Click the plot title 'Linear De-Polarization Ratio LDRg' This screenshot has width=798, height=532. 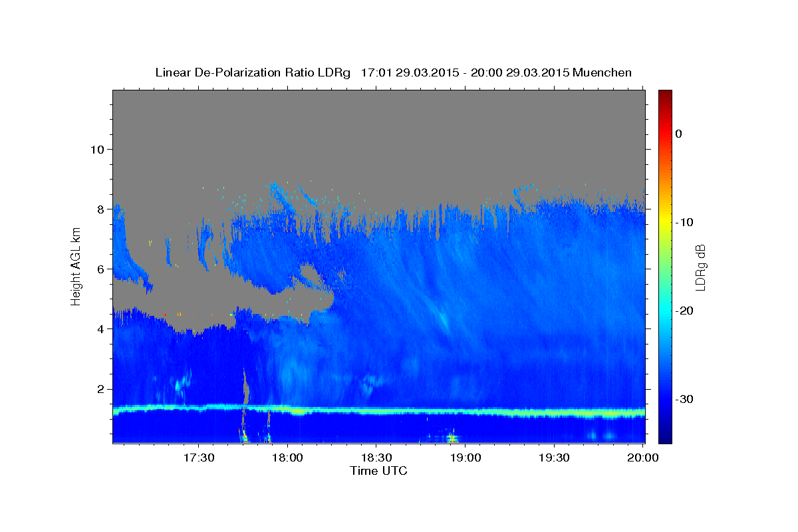[x=252, y=72]
